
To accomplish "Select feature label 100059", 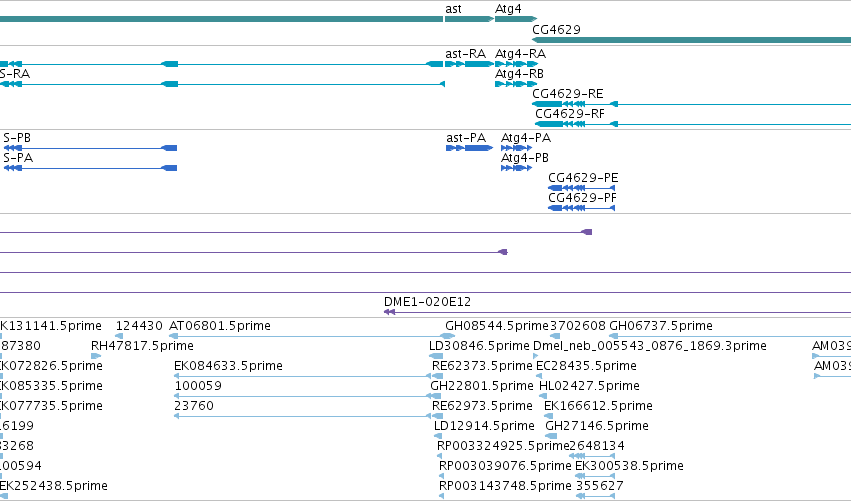I will coord(198,386).
